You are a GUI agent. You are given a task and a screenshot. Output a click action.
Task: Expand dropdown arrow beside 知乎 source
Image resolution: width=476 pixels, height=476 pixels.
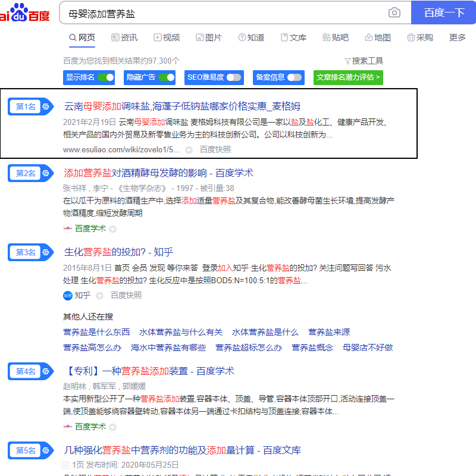(99, 296)
